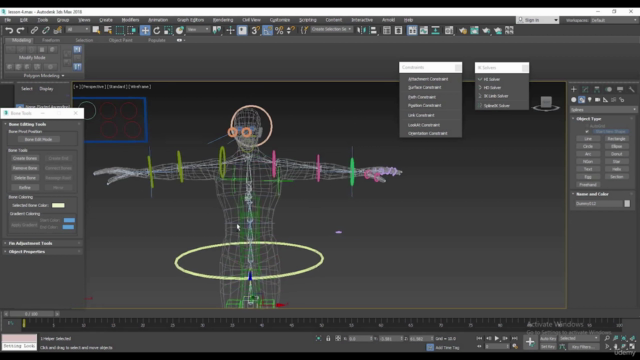Click the Align tool icon
The height and width of the screenshot is (360, 640).
(373, 30)
